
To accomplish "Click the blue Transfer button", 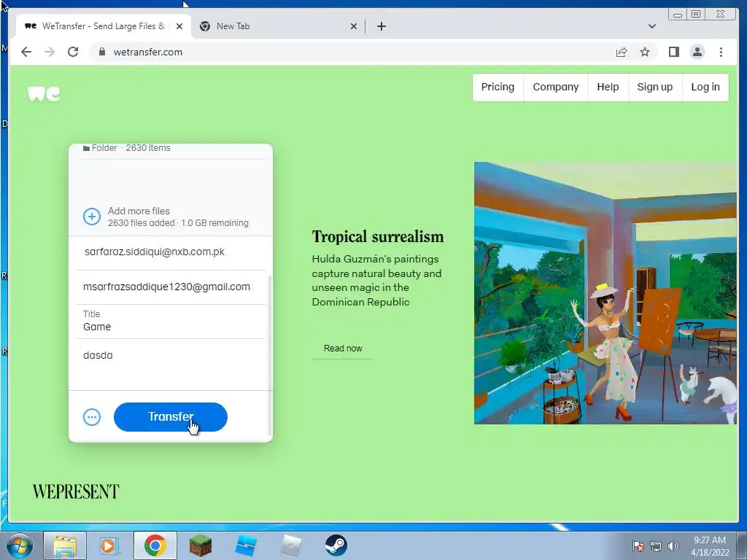I will coord(171,417).
